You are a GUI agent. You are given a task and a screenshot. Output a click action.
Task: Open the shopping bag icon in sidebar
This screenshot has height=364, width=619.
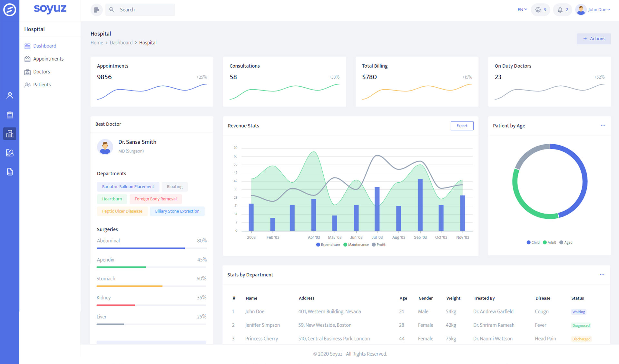(x=10, y=114)
